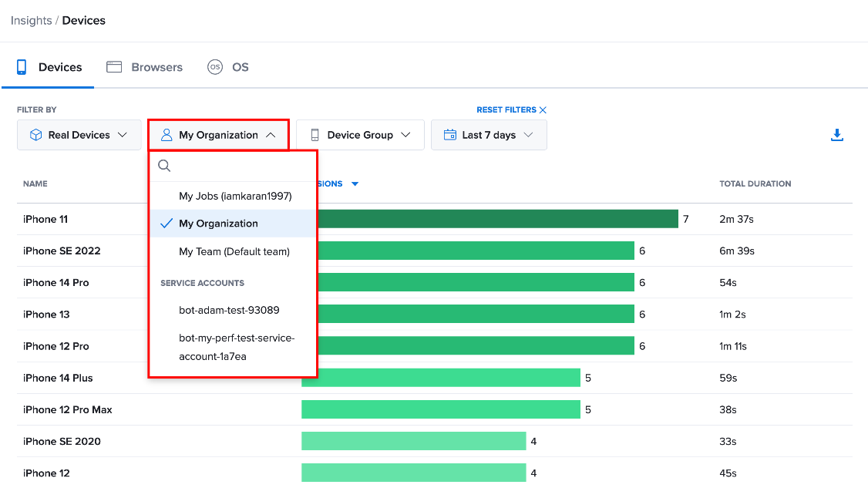Open the Real Devices dropdown

(x=79, y=135)
